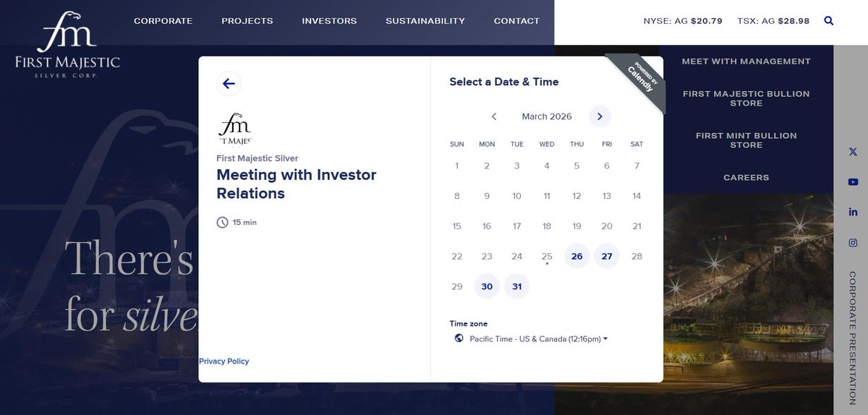Open the LinkedIn social icon
Viewport: 868px width, 415px height.
tap(853, 212)
